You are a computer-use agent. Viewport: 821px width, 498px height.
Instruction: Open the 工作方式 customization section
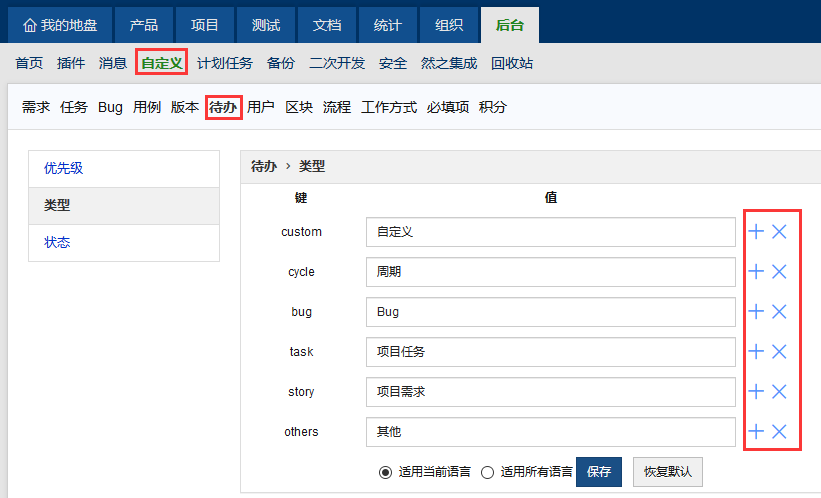coord(389,107)
